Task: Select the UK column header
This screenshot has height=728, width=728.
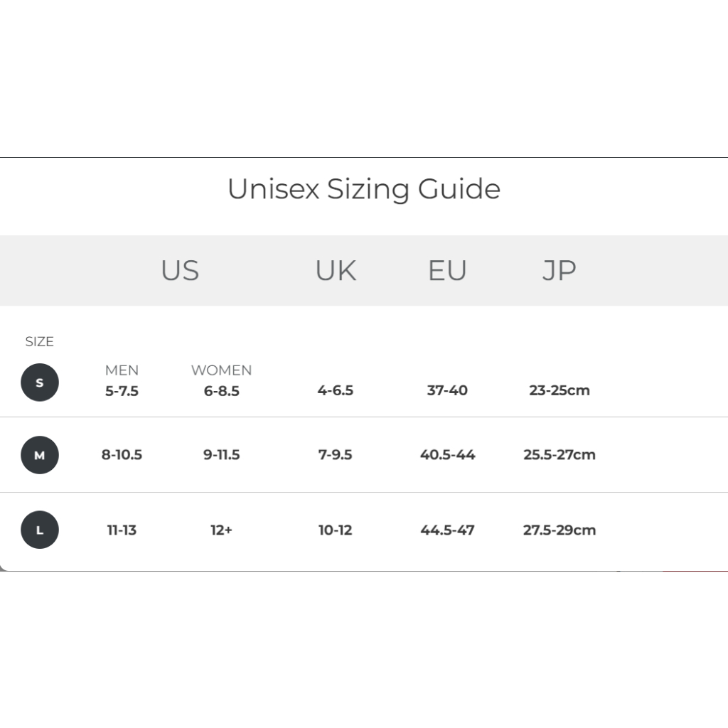Action: click(x=336, y=271)
